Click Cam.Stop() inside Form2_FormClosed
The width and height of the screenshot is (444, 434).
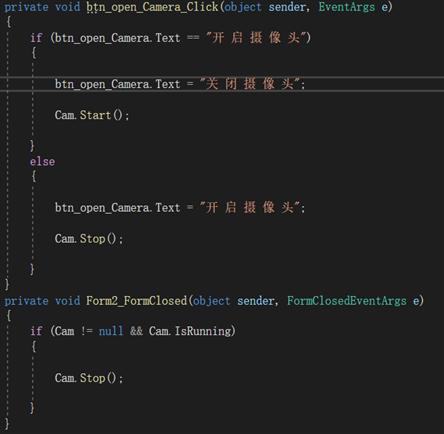click(x=89, y=378)
